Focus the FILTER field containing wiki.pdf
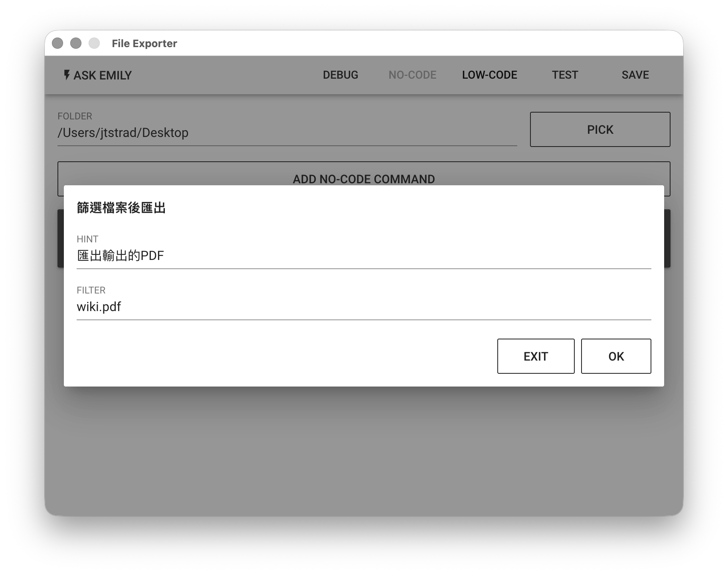The height and width of the screenshot is (575, 728). 363,307
